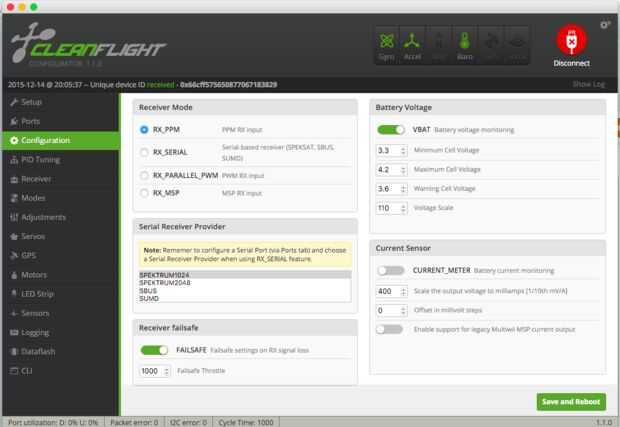Click the red Disconnect USB icon
Viewport: 620px width, 427px height.
571,40
